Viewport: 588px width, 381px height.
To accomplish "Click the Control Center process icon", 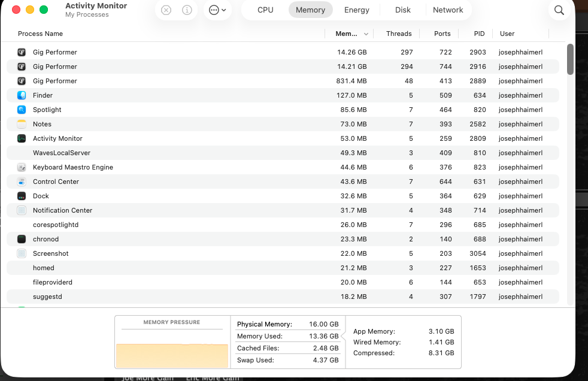I will [x=22, y=182].
